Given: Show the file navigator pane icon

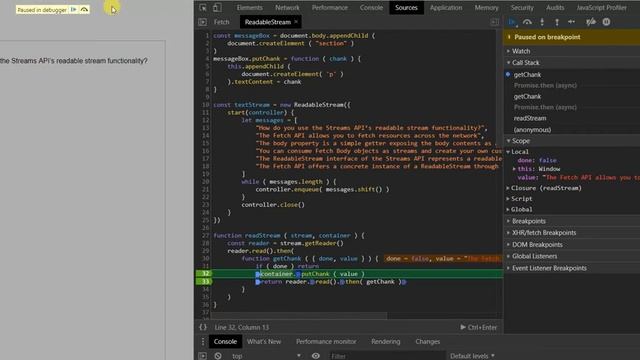Looking at the screenshot, I should (x=202, y=22).
